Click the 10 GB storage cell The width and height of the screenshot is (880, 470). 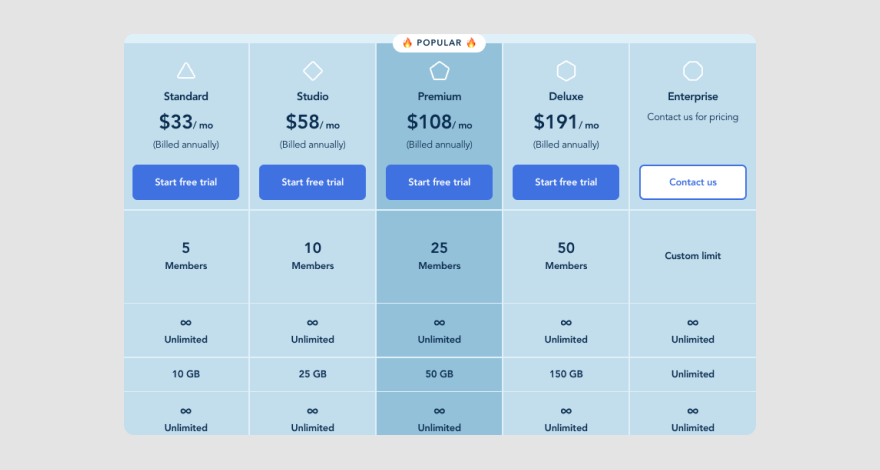point(186,374)
